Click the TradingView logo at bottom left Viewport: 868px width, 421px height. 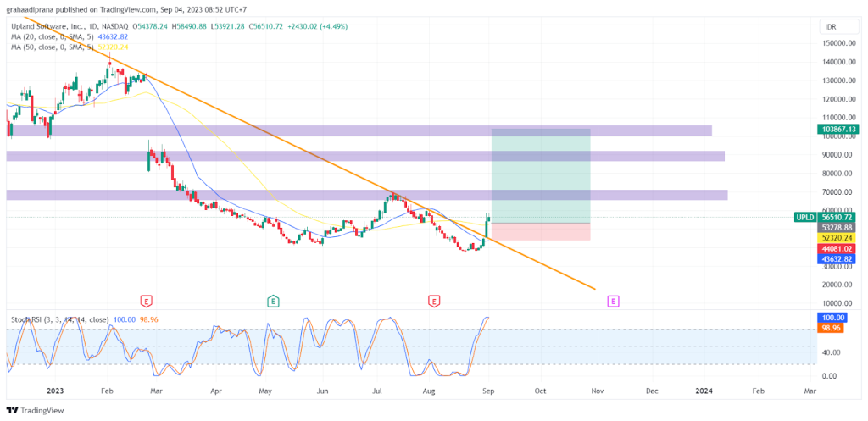tap(36, 411)
